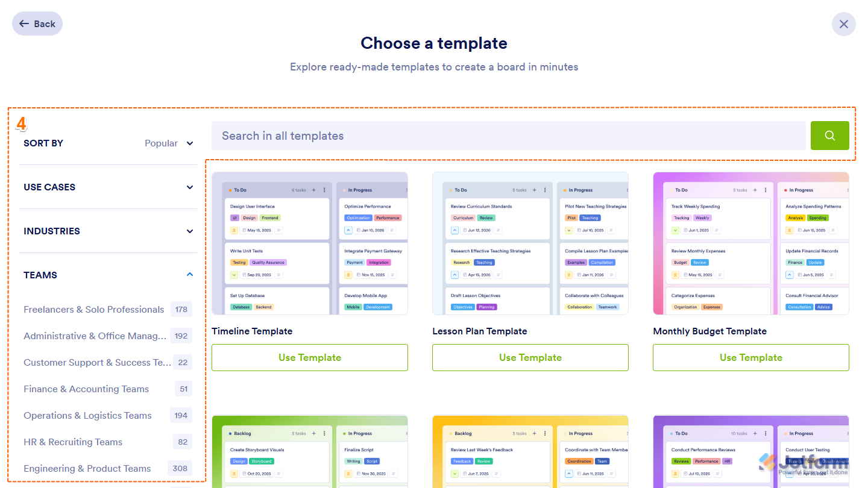Select Freelancers & Solo Professionals category
The height and width of the screenshot is (488, 868).
(94, 310)
